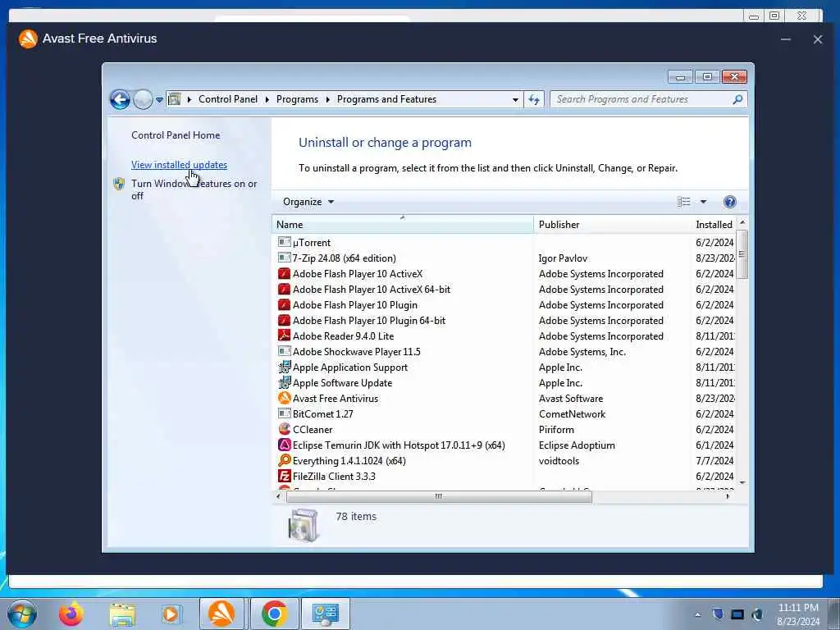Screen dimensions: 840x630
Task: Click the forward navigation arrow button
Action: click(x=143, y=99)
